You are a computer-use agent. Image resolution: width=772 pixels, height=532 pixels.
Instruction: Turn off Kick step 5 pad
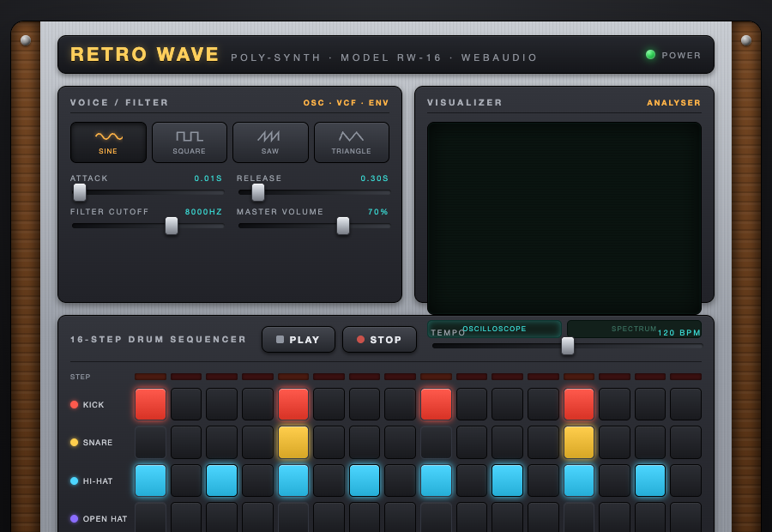pos(293,404)
